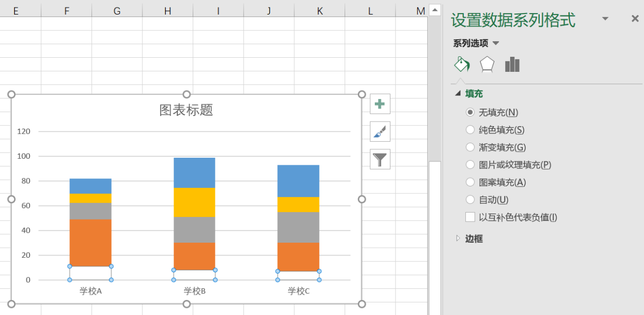The width and height of the screenshot is (644, 315).
Task: Click the 学校C axis label
Action: [299, 291]
